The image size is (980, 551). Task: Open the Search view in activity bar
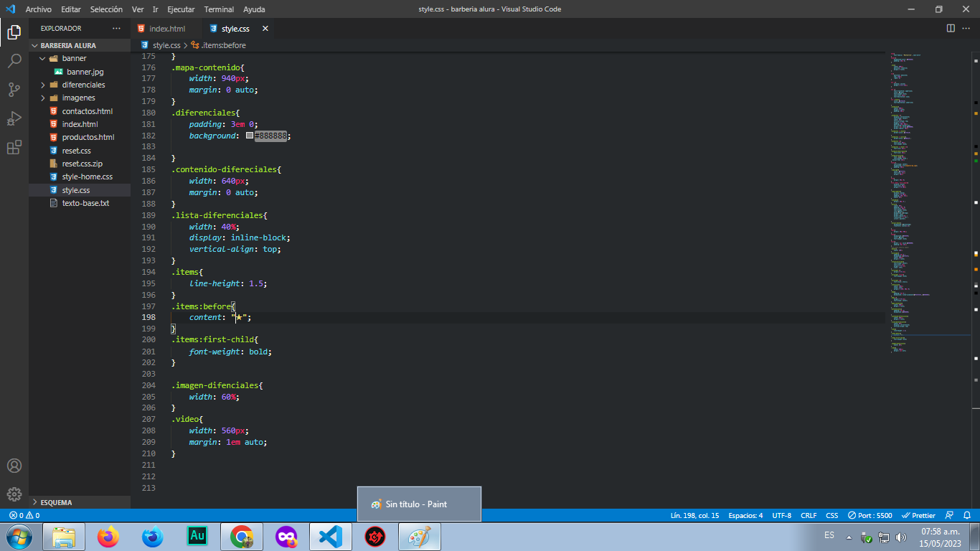[14, 61]
